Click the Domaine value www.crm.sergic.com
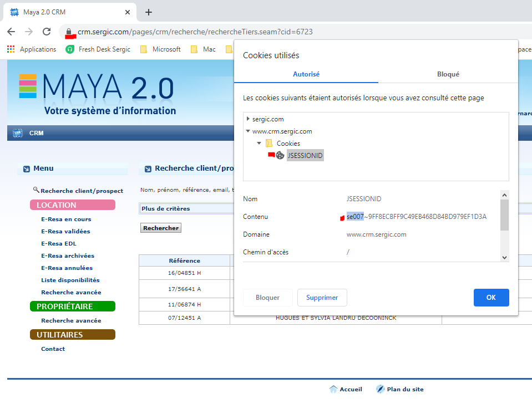The image size is (532, 414). 376,234
